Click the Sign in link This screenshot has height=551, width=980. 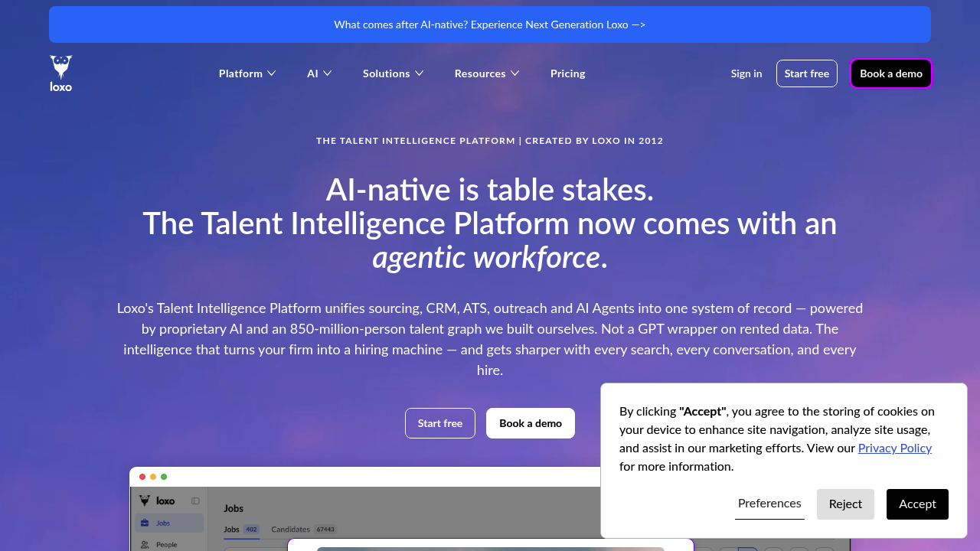point(746,73)
